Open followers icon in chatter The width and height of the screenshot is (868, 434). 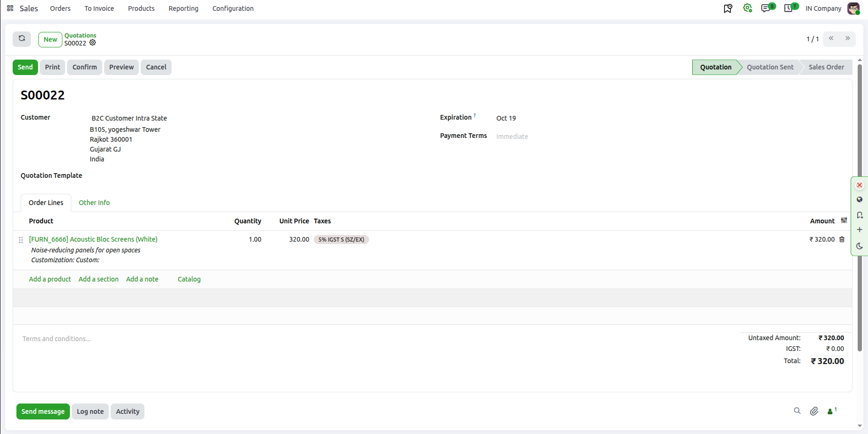coord(832,411)
